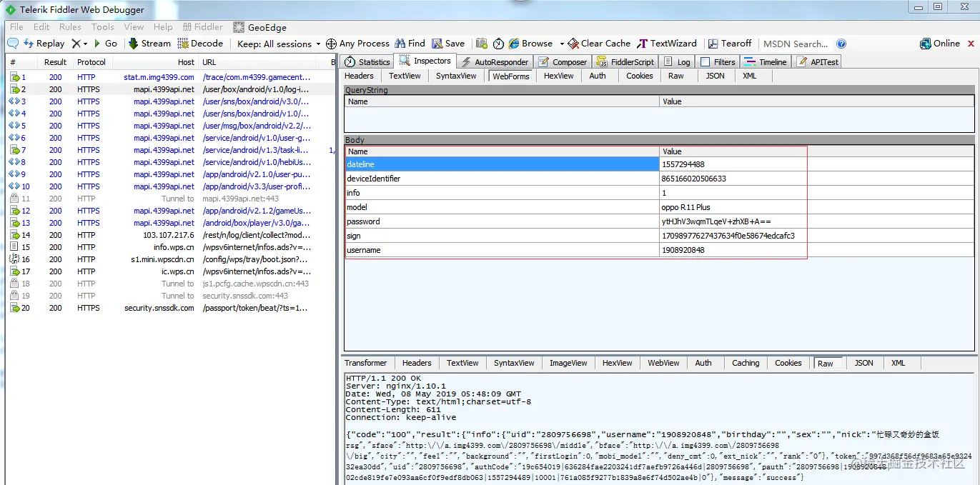Open the Rules menu
Screen dimensions: 980x485
(70, 27)
